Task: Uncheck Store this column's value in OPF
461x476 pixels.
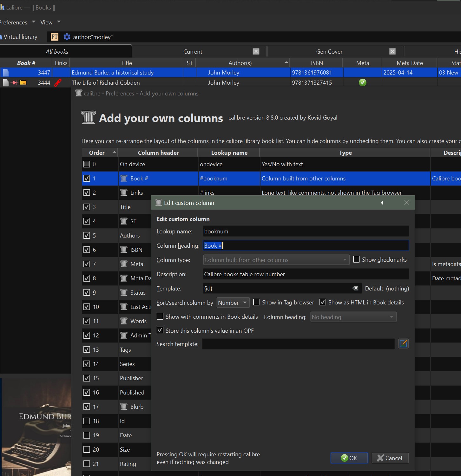Action: click(160, 330)
